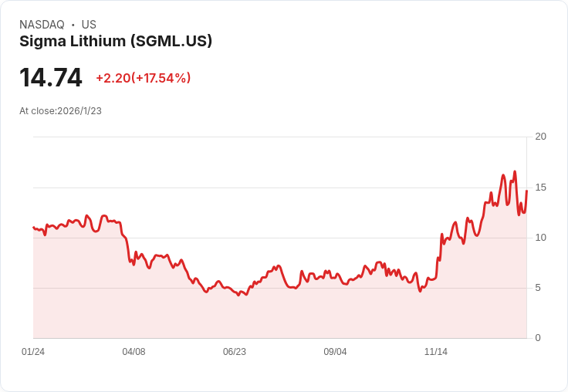Click the chart line's highest peak
This screenshot has height=392, width=568.
point(515,172)
